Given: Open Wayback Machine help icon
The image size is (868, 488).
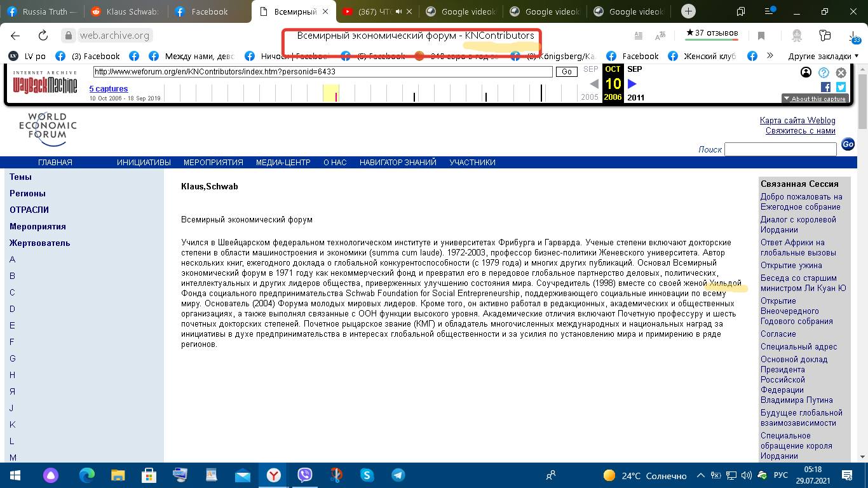Looking at the screenshot, I should 824,72.
